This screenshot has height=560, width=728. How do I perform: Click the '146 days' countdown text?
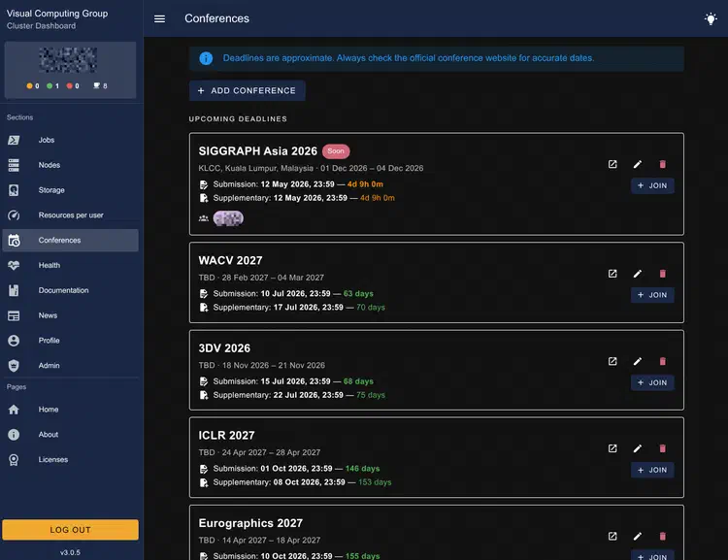click(362, 469)
